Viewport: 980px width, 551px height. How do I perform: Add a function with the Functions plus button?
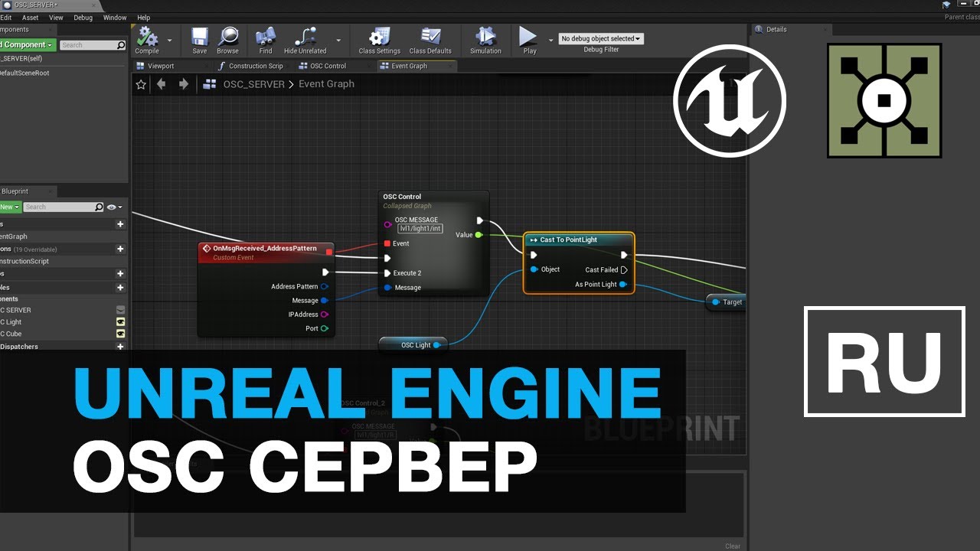pyautogui.click(x=120, y=249)
